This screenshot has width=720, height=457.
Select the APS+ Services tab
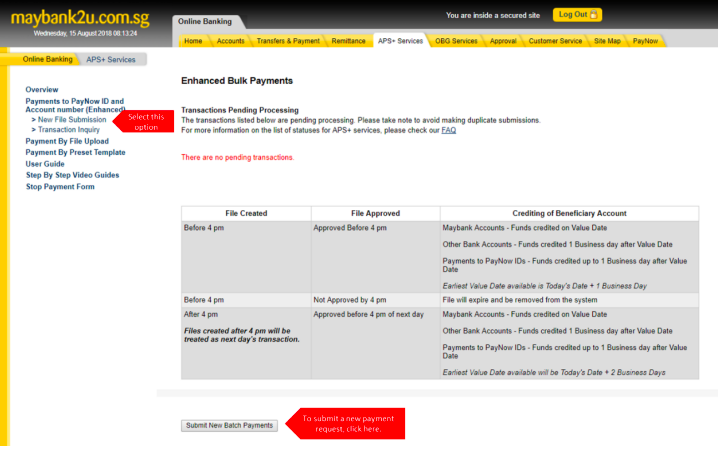(x=400, y=41)
